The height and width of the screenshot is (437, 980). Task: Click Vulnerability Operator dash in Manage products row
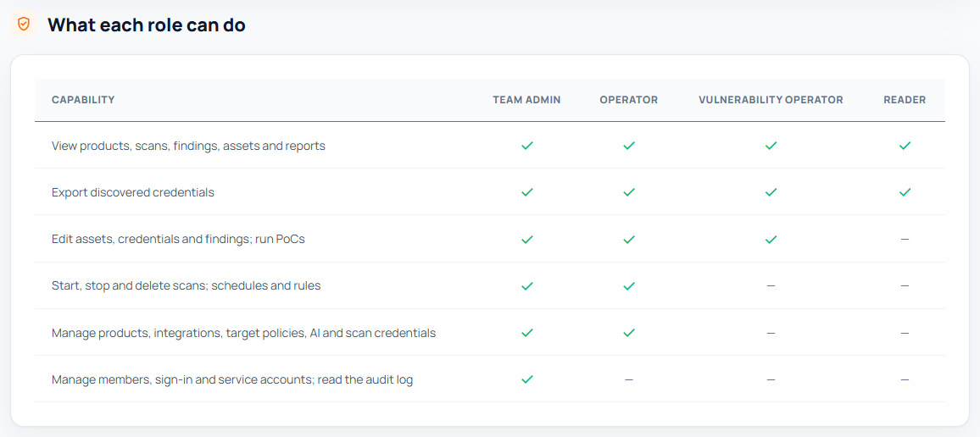[771, 334]
